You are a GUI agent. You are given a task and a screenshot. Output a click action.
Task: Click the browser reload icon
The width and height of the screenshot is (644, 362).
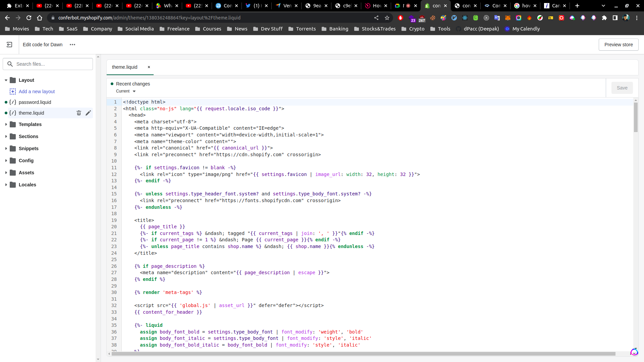click(29, 18)
